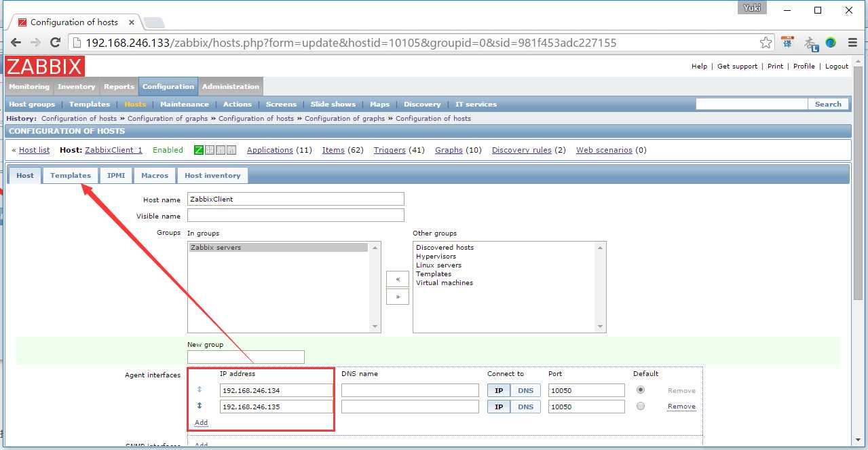Viewport: 868px width, 450px height.
Task: Select default radio for 192.168.246.134 interface
Action: (x=641, y=390)
